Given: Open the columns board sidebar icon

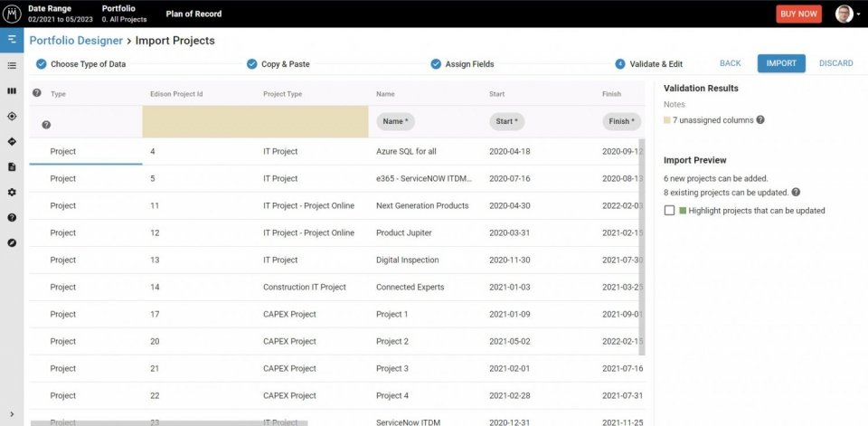Looking at the screenshot, I should click(x=12, y=90).
